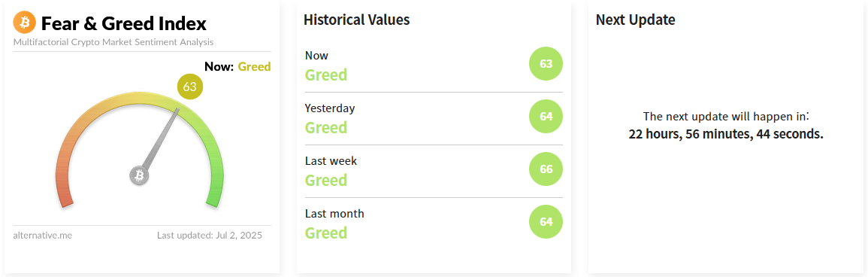
Task: Click the Yesterday value circle showing 64
Action: 546,117
